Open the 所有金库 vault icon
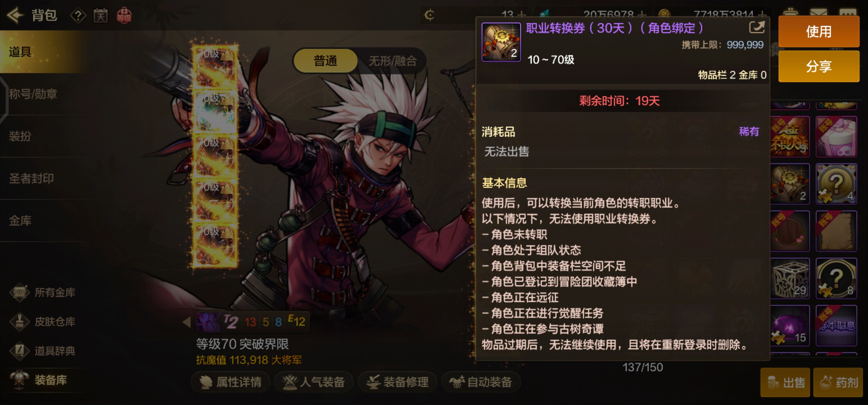This screenshot has height=405, width=868. click(19, 292)
